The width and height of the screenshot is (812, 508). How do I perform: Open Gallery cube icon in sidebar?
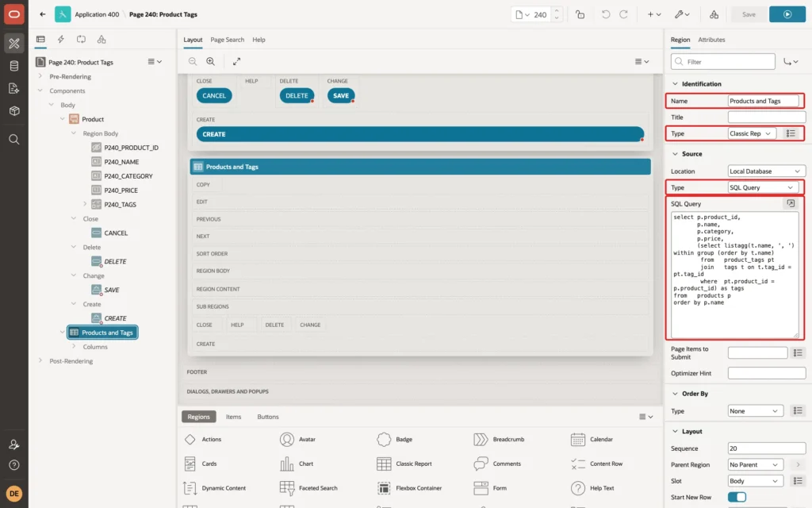pos(14,111)
